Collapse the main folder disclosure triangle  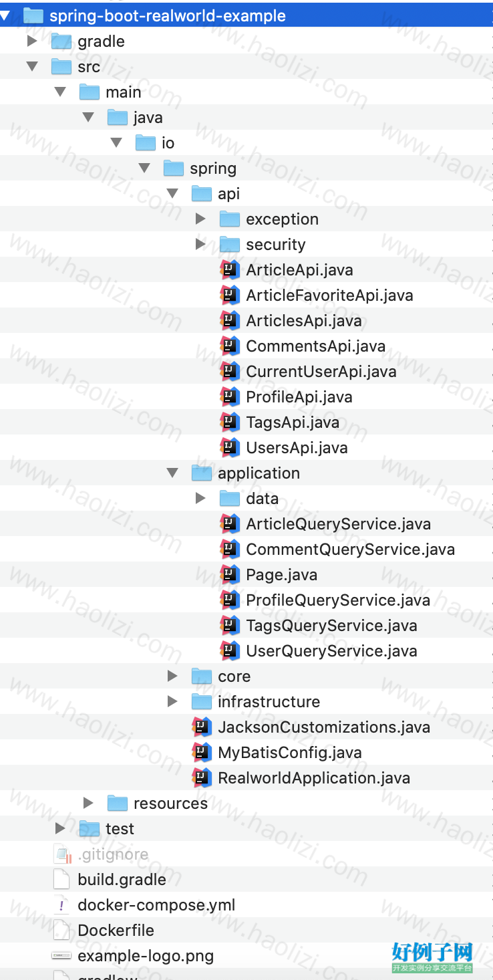pos(60,92)
